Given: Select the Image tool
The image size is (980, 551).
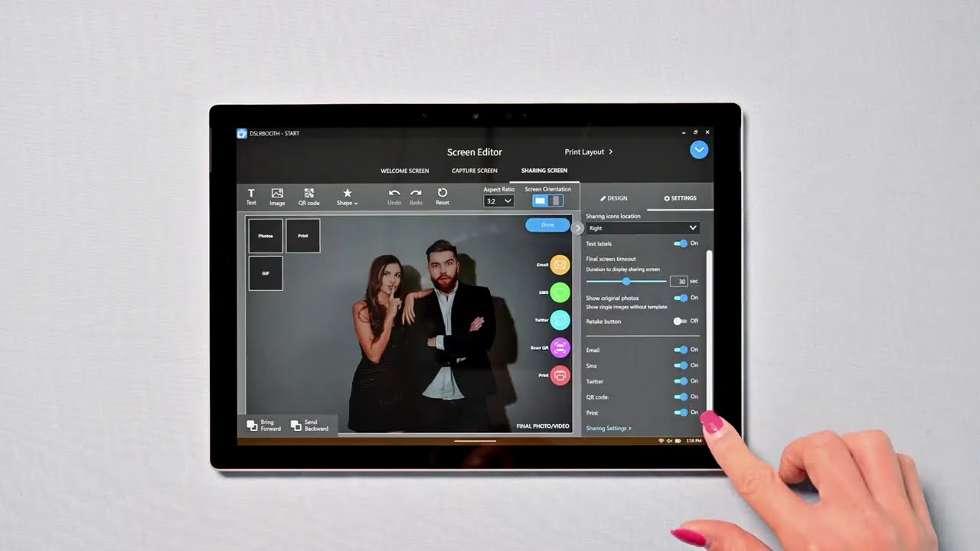Looking at the screenshot, I should pyautogui.click(x=277, y=197).
